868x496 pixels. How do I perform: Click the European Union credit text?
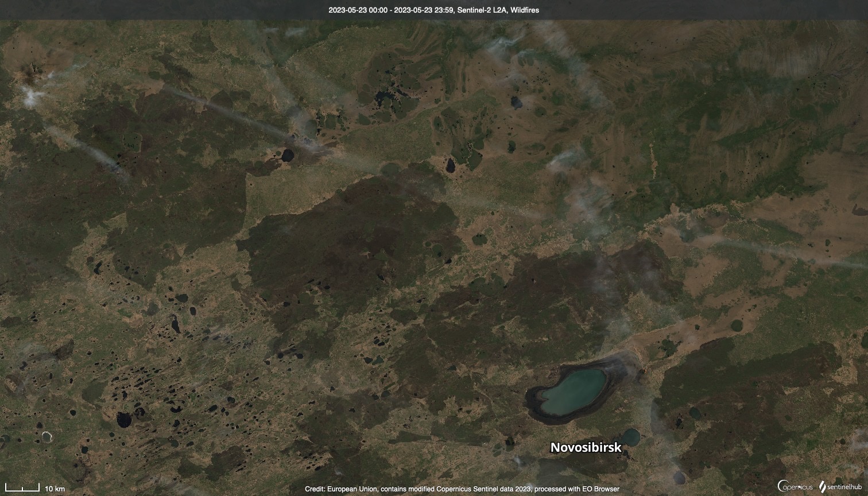(462, 489)
